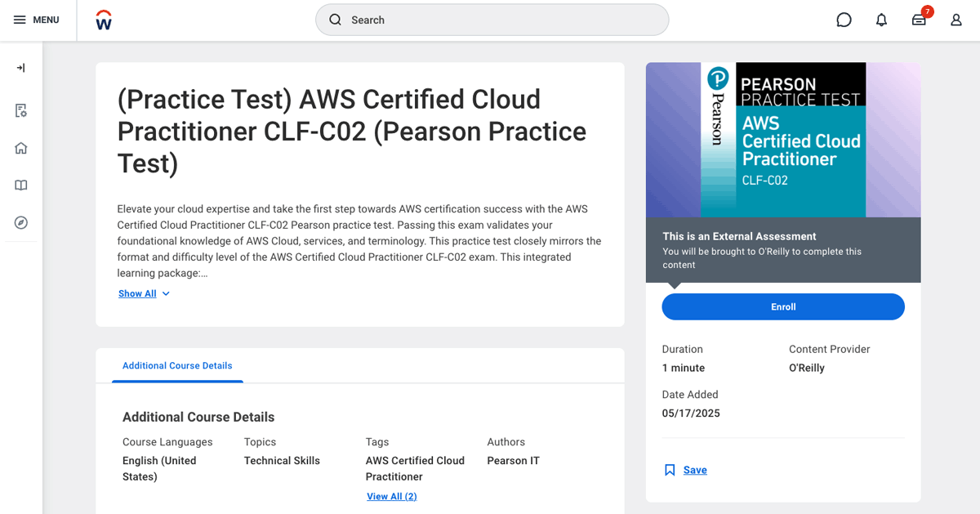Viewport: 980px width, 514px height.
Task: Expand the sidebar with arrow icon
Action: (x=21, y=68)
